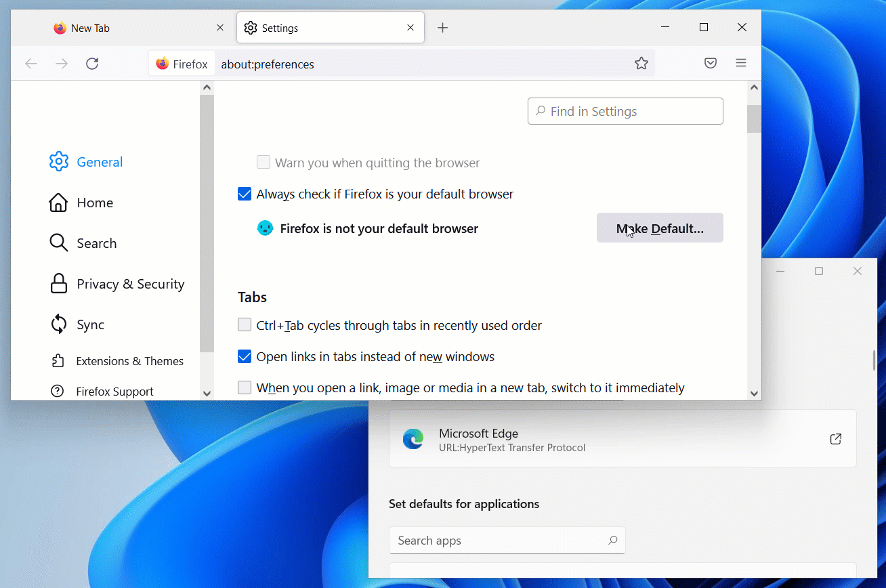Open Search settings via magnifier icon
886x588 pixels.
[x=58, y=243]
